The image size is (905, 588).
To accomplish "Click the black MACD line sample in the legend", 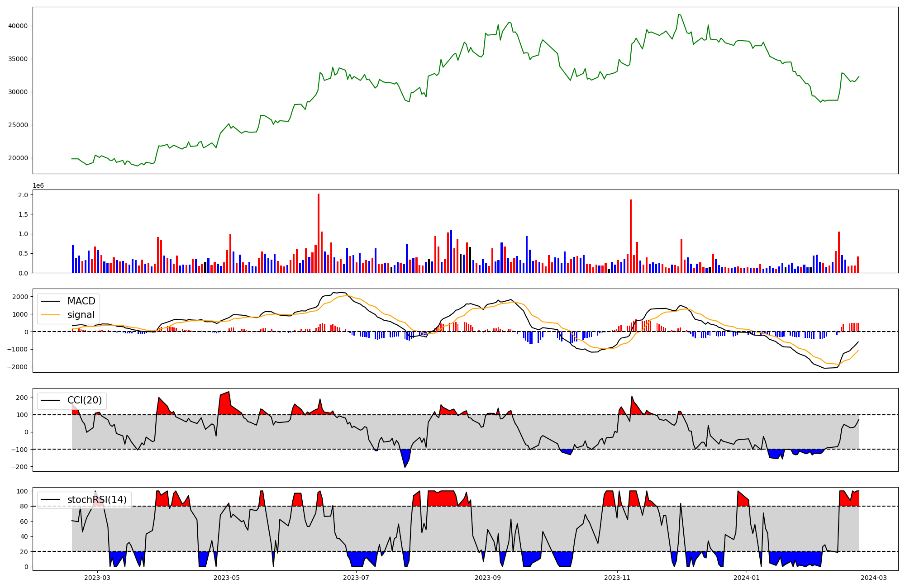I will coord(51,301).
